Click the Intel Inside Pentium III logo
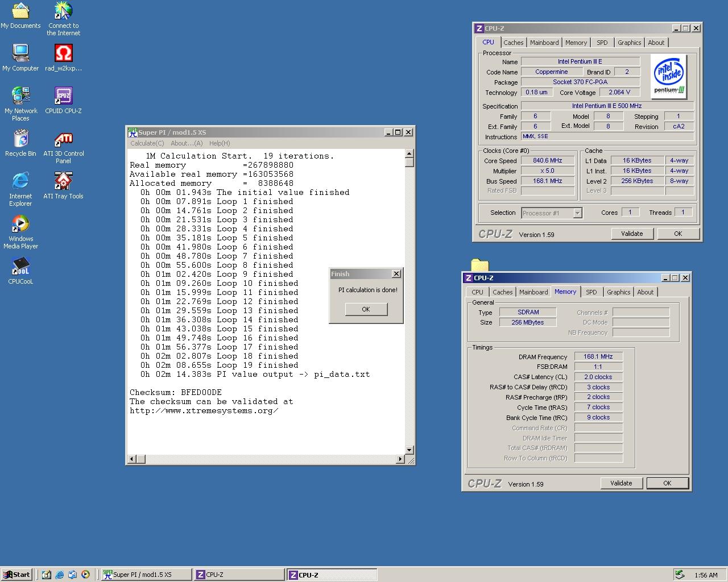 [669, 77]
